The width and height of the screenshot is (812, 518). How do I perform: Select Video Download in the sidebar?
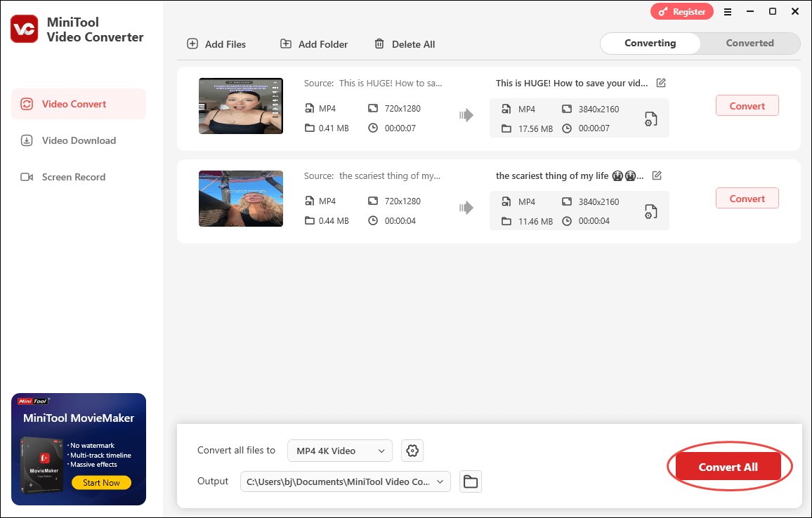click(79, 140)
